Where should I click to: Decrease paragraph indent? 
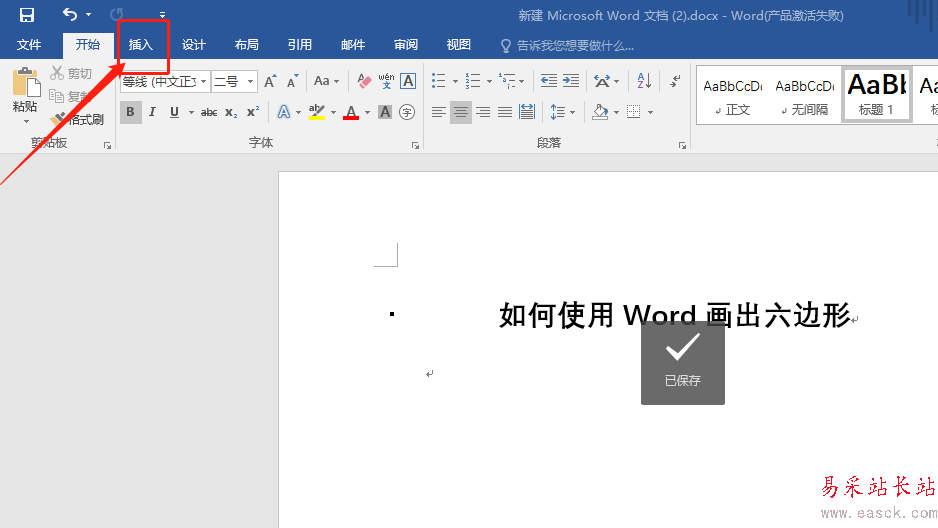[549, 81]
